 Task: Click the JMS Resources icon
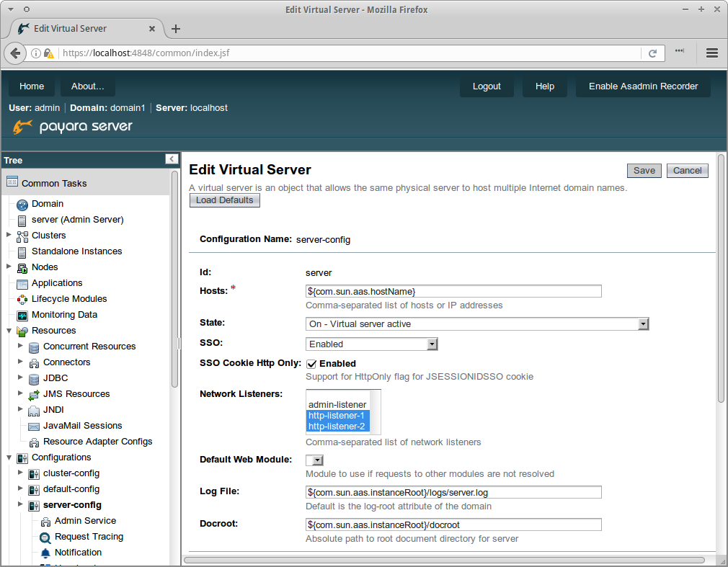(33, 394)
